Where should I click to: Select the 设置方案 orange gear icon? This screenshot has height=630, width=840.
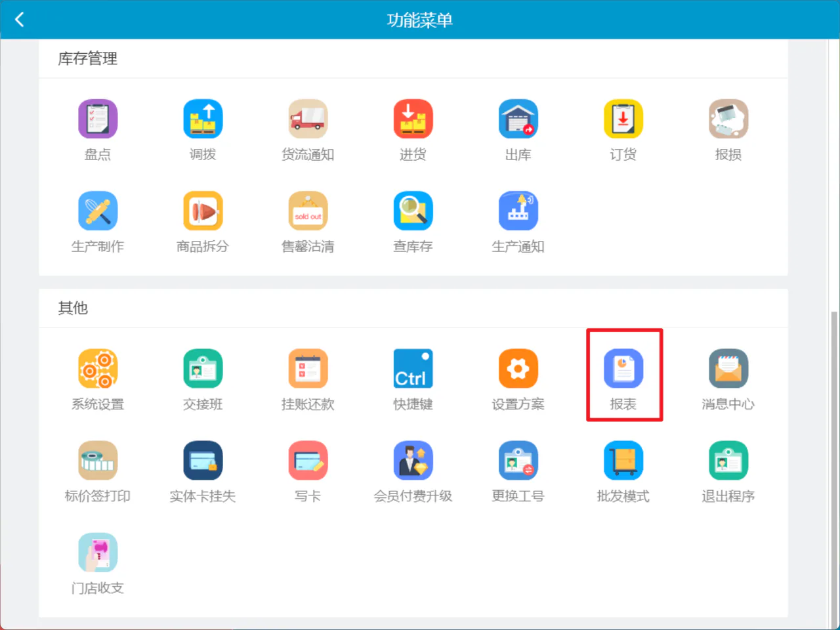tap(518, 368)
